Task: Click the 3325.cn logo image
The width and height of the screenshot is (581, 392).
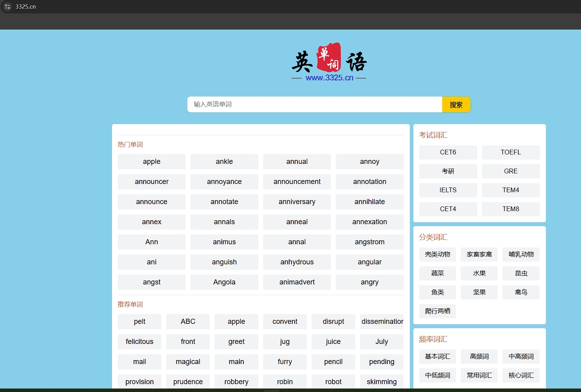Action: (x=329, y=60)
